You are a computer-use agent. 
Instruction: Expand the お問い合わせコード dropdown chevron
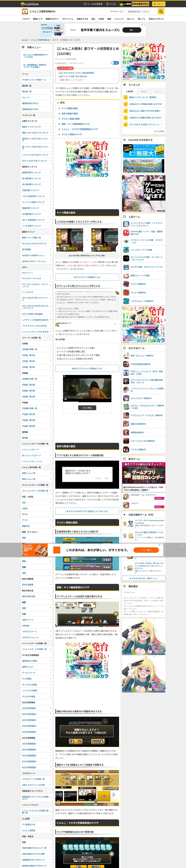point(115,323)
